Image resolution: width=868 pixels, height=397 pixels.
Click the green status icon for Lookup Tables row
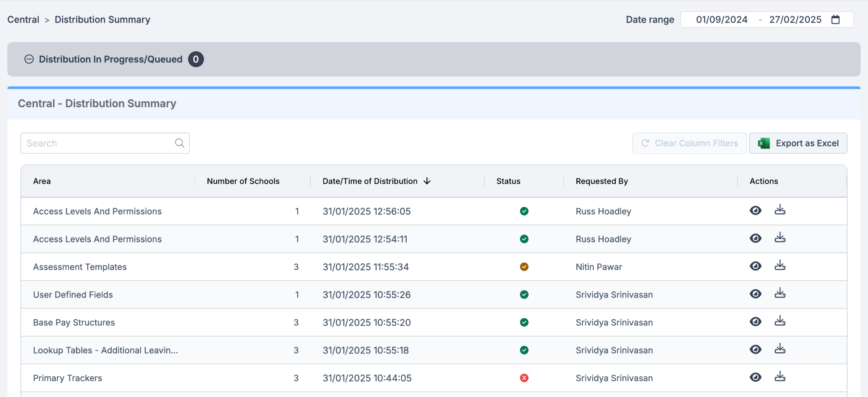click(x=524, y=350)
